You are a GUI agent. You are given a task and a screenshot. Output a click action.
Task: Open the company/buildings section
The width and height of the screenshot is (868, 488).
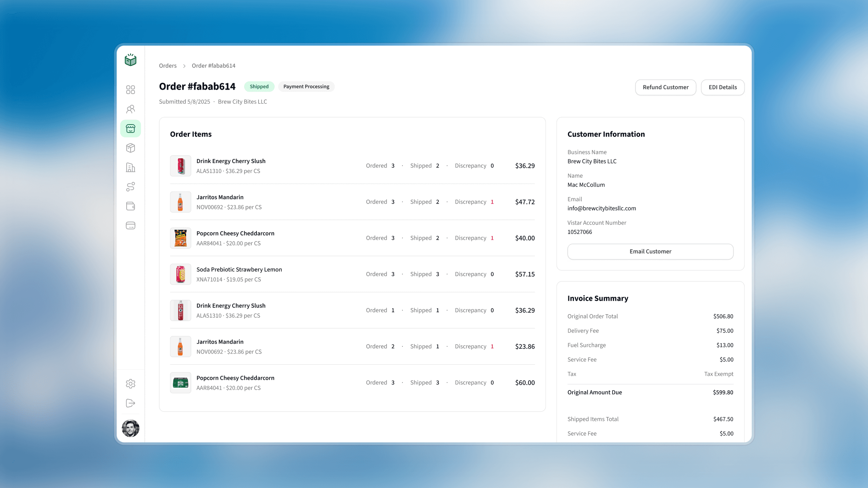tap(131, 167)
